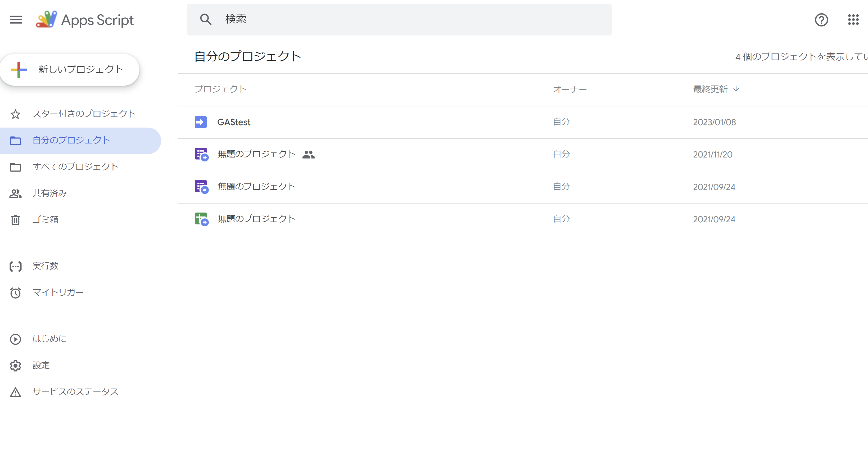The height and width of the screenshot is (473, 868).
Task: Click the GAStest project arrow icon
Action: (x=201, y=122)
